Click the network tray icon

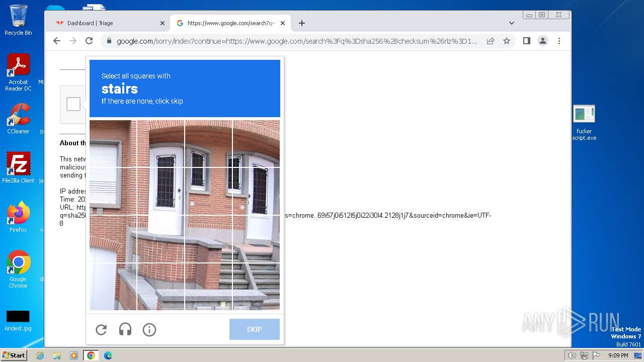584,355
